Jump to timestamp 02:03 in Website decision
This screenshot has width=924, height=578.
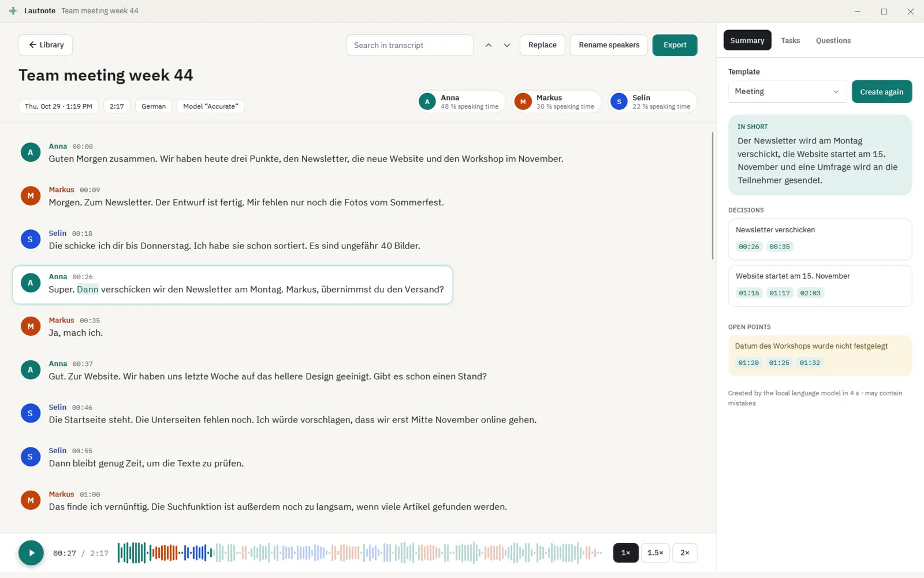(x=810, y=293)
